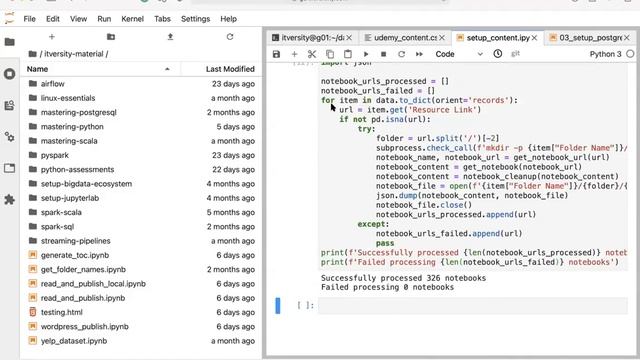
Task: Select the generate_toc.ipynb file
Action: (142, 255)
